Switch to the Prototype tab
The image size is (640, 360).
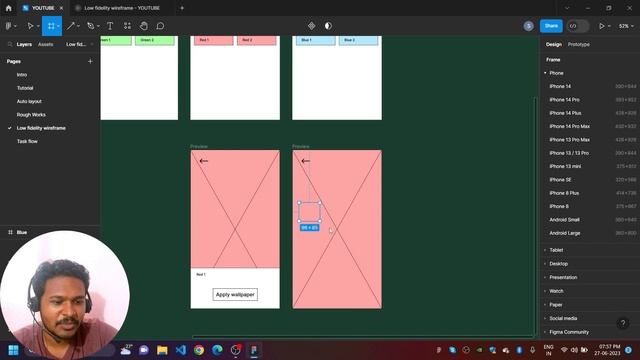point(578,44)
